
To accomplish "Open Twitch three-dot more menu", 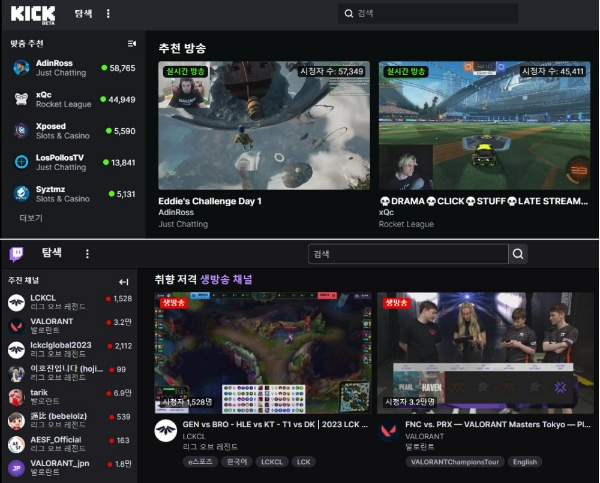I will (x=87, y=254).
